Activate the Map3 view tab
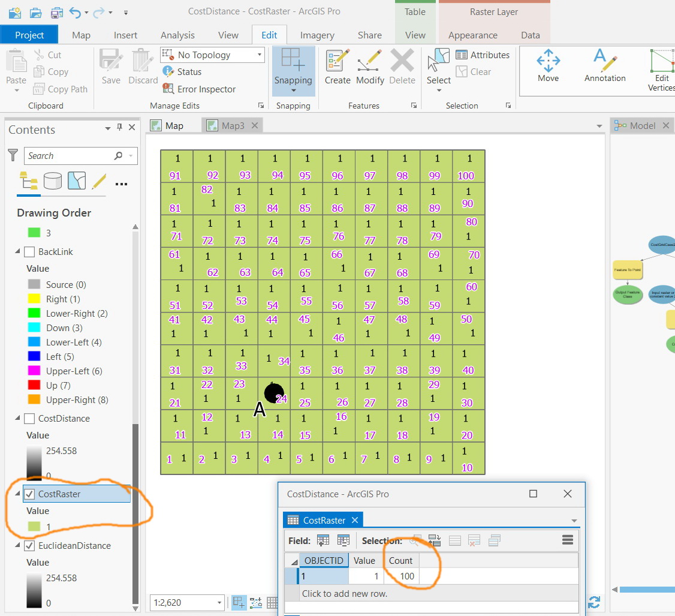The height and width of the screenshot is (616, 675). pos(233,125)
